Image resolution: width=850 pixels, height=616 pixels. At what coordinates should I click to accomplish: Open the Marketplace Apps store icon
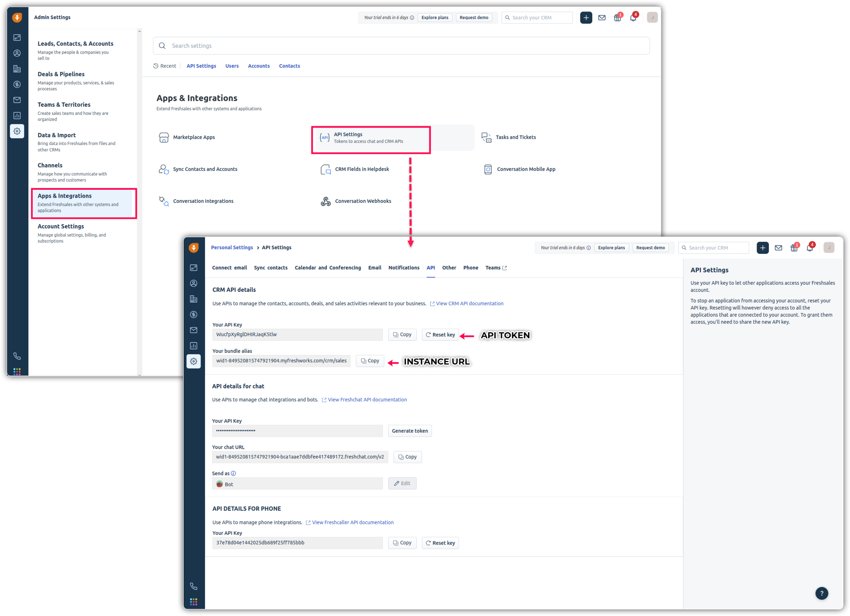[x=164, y=137]
